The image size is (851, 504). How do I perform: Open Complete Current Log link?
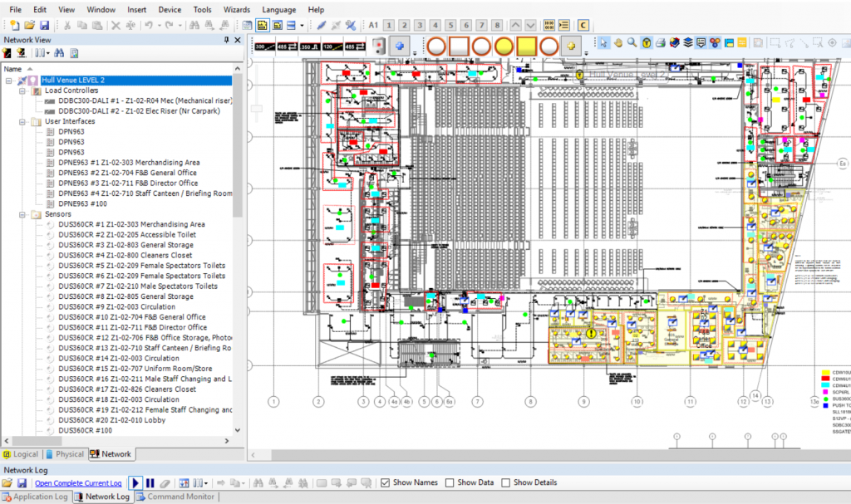(78, 482)
